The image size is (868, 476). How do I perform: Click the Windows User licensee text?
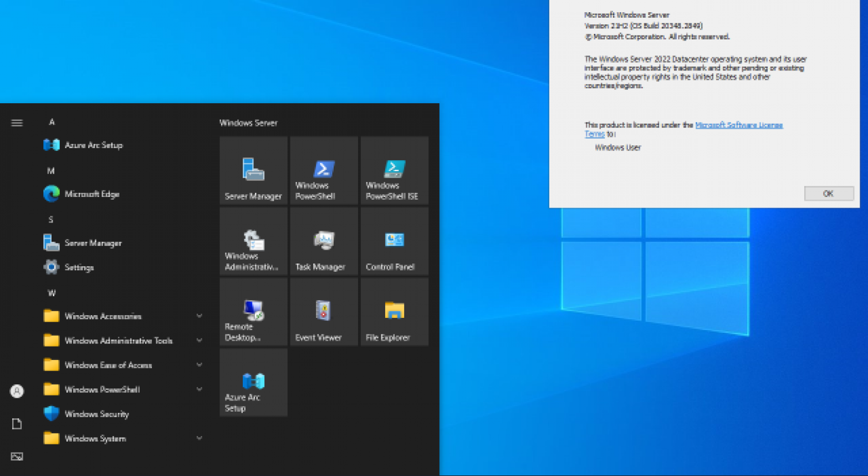click(x=617, y=148)
